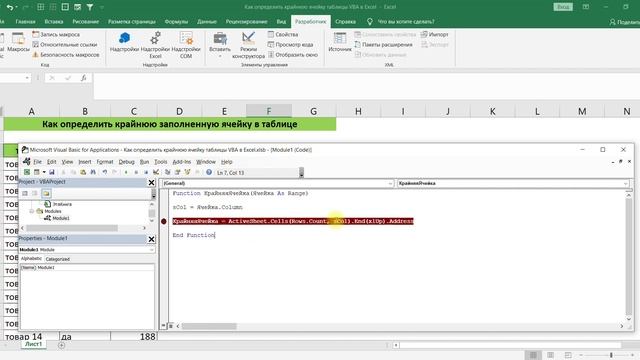Viewport: 640px width, 360px height.
Task: Add a new sheet with plus icon
Action: click(x=61, y=345)
